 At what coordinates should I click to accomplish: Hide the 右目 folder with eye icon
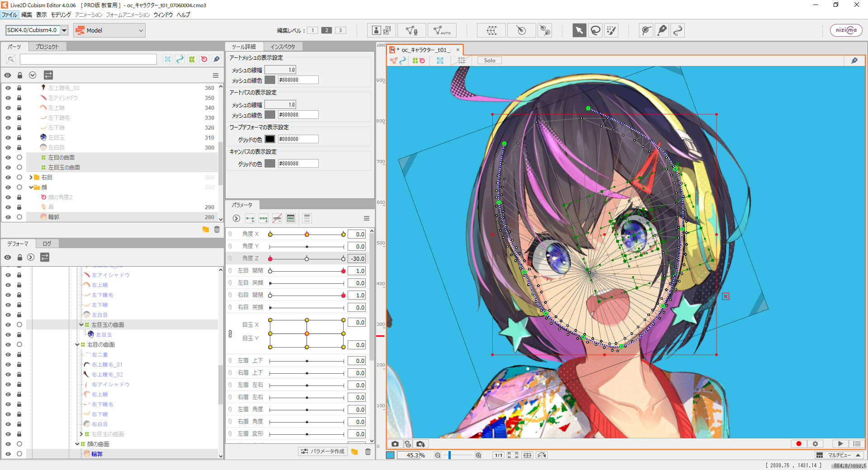click(8, 178)
